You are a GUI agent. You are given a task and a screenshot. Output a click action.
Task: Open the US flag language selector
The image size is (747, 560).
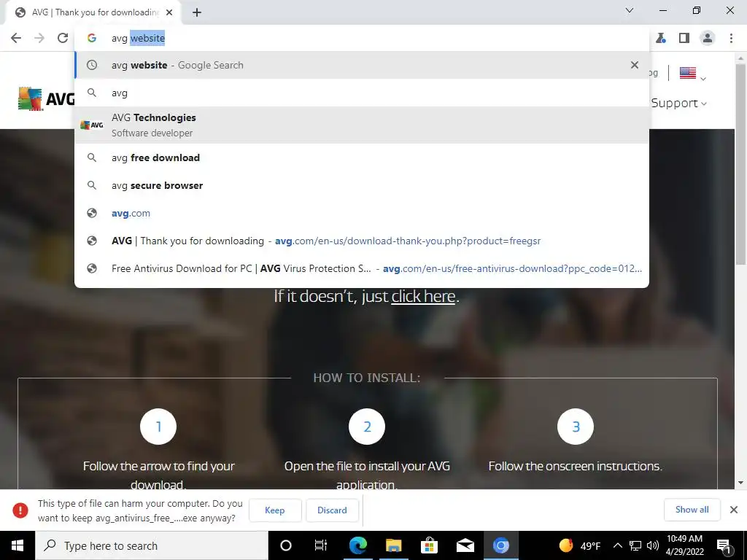click(x=692, y=74)
